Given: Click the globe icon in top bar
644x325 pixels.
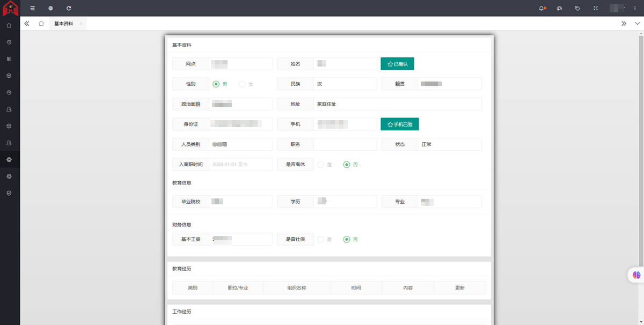Looking at the screenshot, I should pyautogui.click(x=50, y=9).
